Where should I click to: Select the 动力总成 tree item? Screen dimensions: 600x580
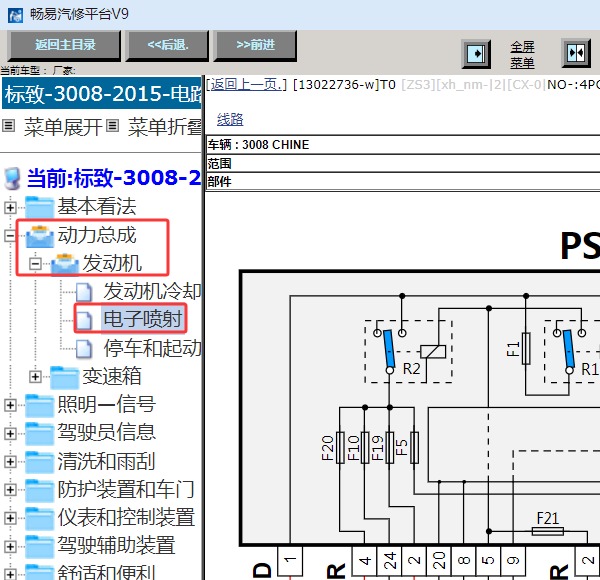click(97, 235)
